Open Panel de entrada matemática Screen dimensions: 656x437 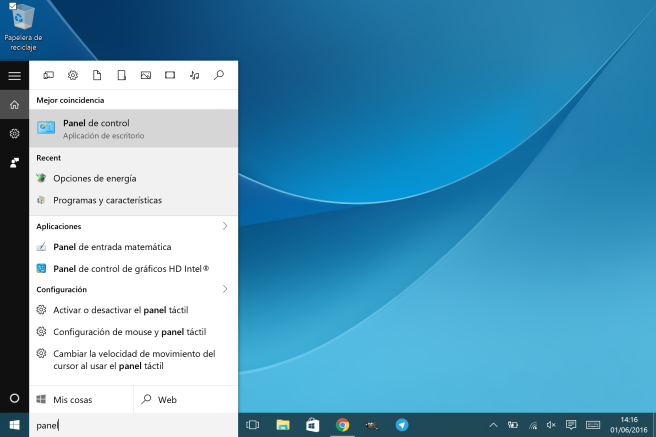[133, 247]
